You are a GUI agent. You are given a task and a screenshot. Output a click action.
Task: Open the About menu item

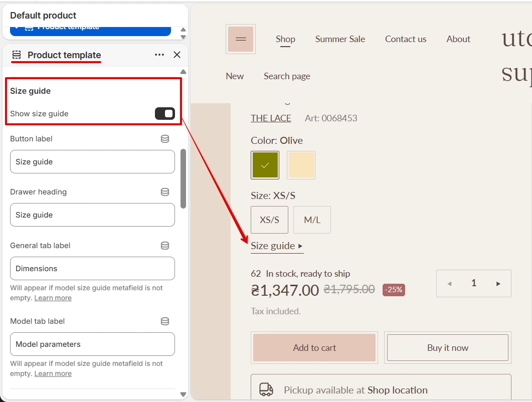point(458,39)
